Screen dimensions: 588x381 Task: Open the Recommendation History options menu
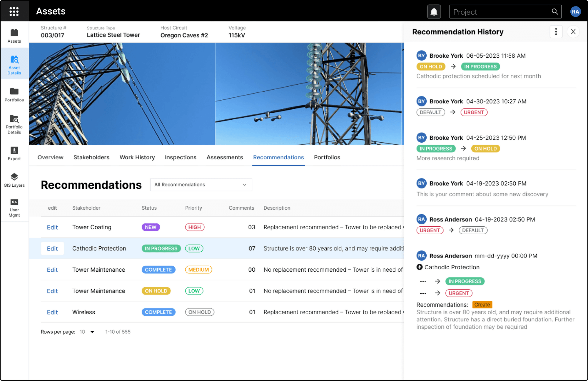pos(556,31)
